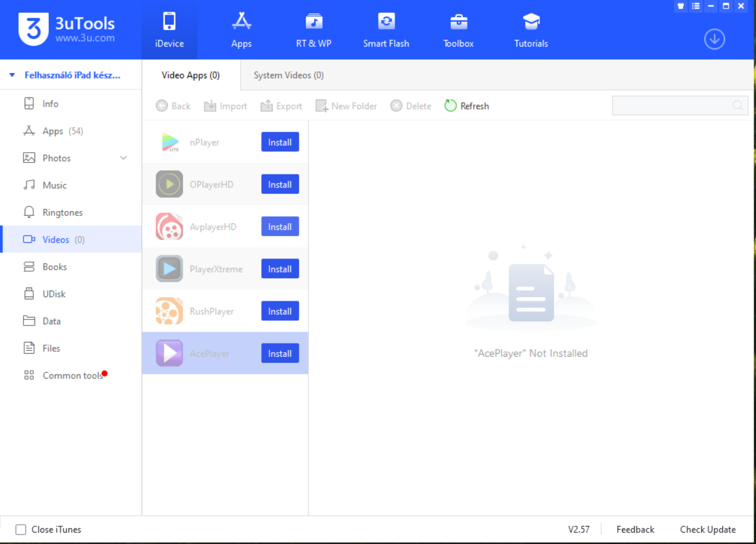Image resolution: width=756 pixels, height=544 pixels.
Task: Select Videos (0) in the sidebar
Action: [71, 240]
